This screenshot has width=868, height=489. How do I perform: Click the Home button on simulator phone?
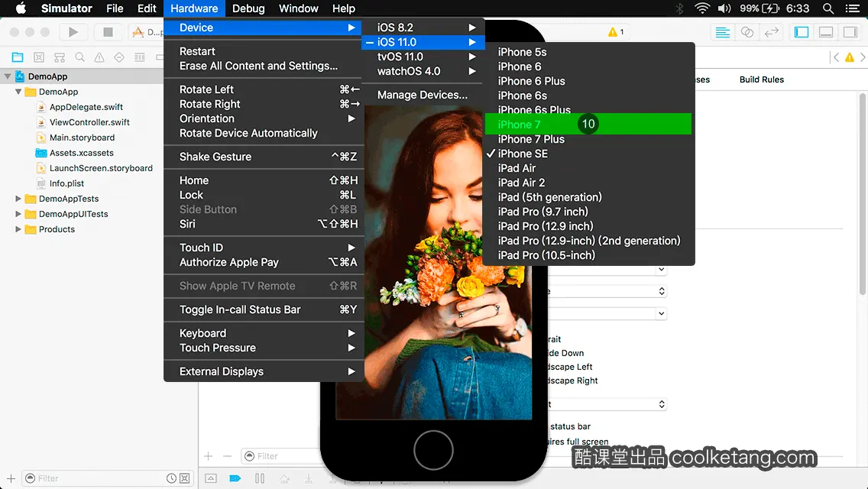[x=433, y=450]
